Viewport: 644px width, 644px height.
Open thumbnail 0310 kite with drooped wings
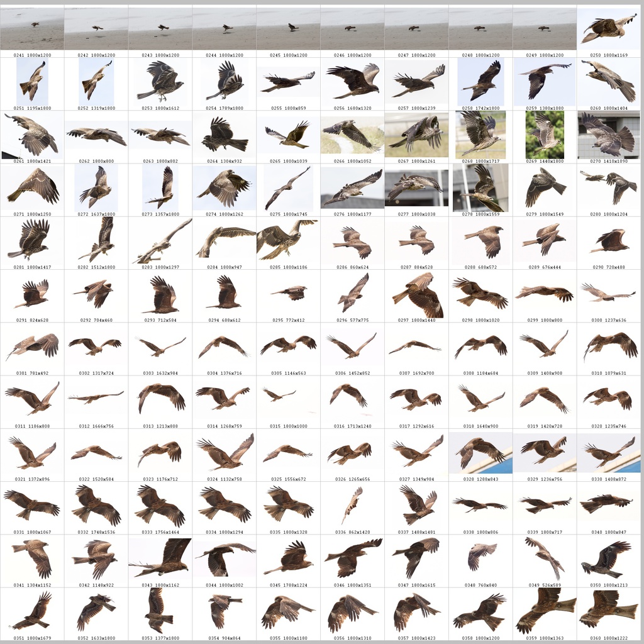coord(609,347)
